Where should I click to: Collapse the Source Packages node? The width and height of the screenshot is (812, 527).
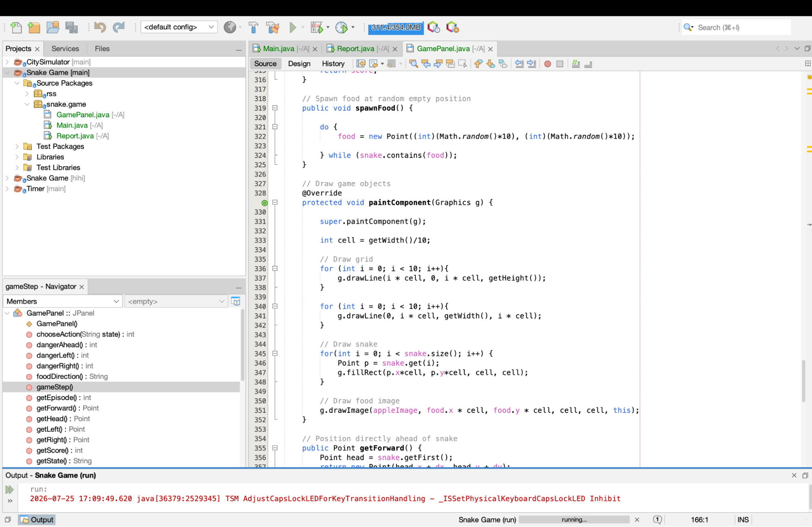click(17, 83)
